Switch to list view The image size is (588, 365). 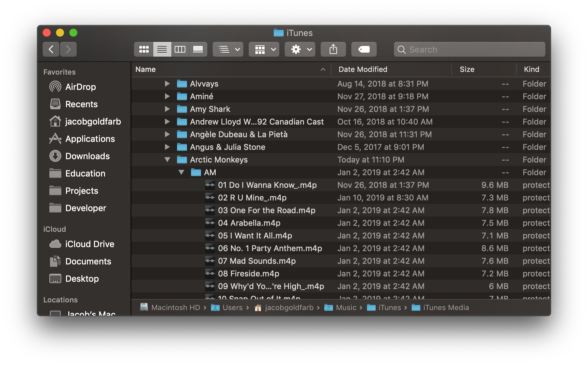[162, 49]
